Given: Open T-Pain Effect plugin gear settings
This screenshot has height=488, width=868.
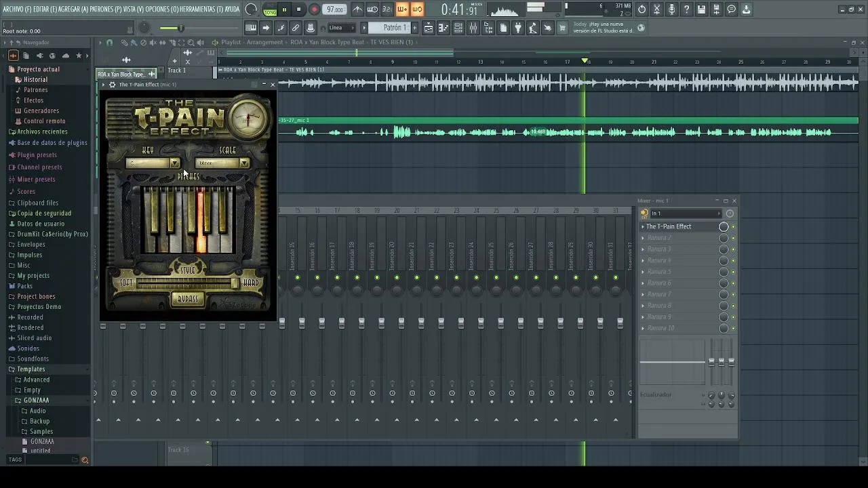Looking at the screenshot, I should pyautogui.click(x=113, y=85).
